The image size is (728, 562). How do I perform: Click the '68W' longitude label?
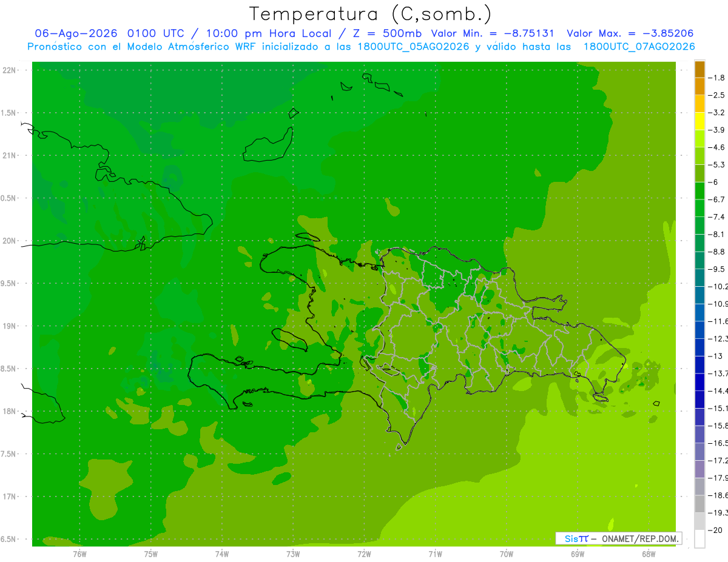point(648,554)
